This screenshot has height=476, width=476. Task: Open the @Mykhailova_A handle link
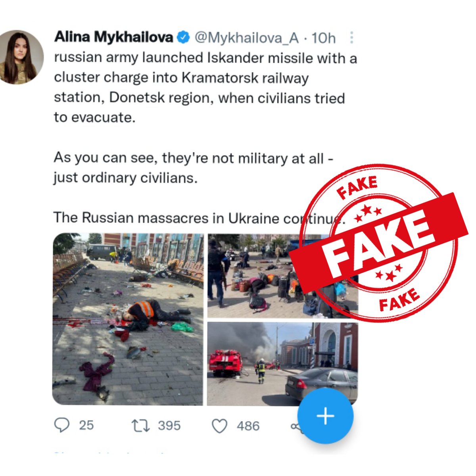click(x=246, y=38)
